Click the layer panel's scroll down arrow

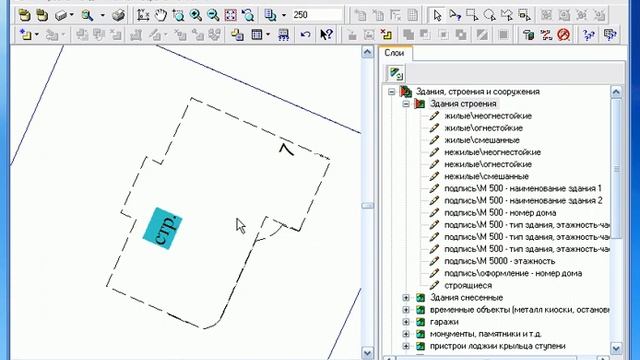point(616,349)
